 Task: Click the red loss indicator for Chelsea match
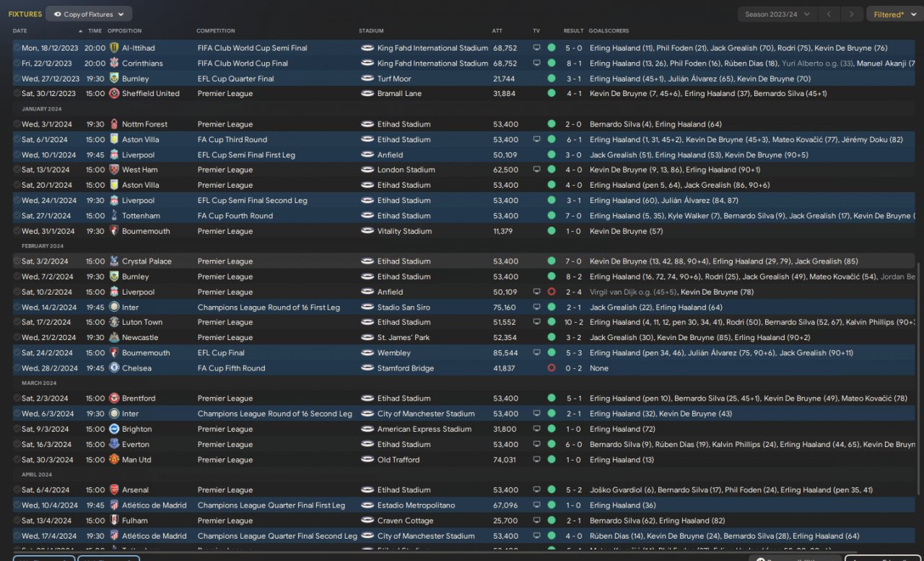coord(552,368)
